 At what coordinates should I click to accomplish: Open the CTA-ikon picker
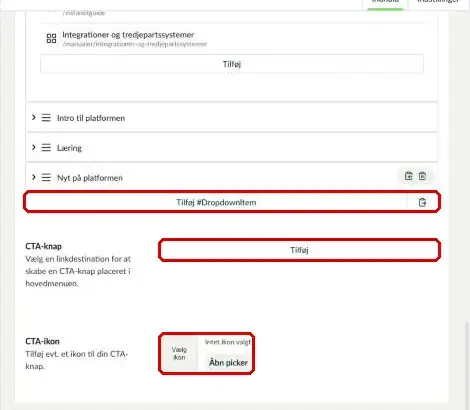(x=228, y=362)
